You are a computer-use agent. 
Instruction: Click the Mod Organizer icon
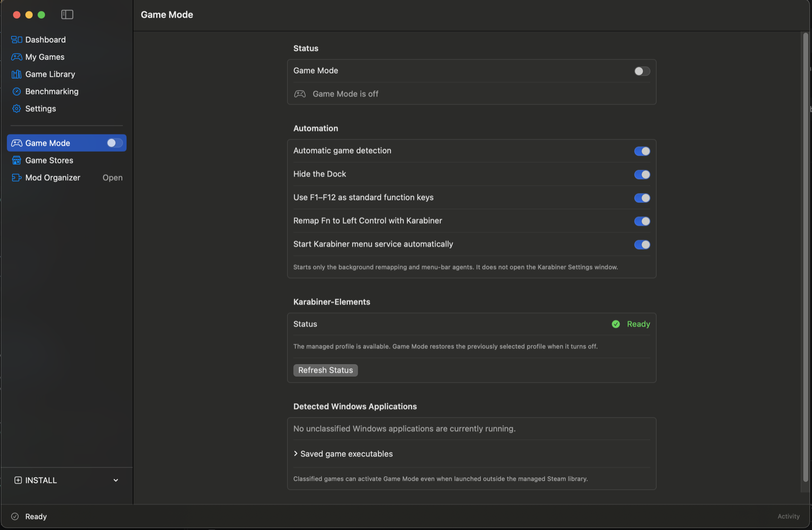coord(17,178)
